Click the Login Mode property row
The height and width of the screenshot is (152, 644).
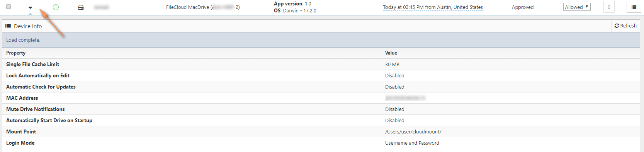click(x=321, y=143)
